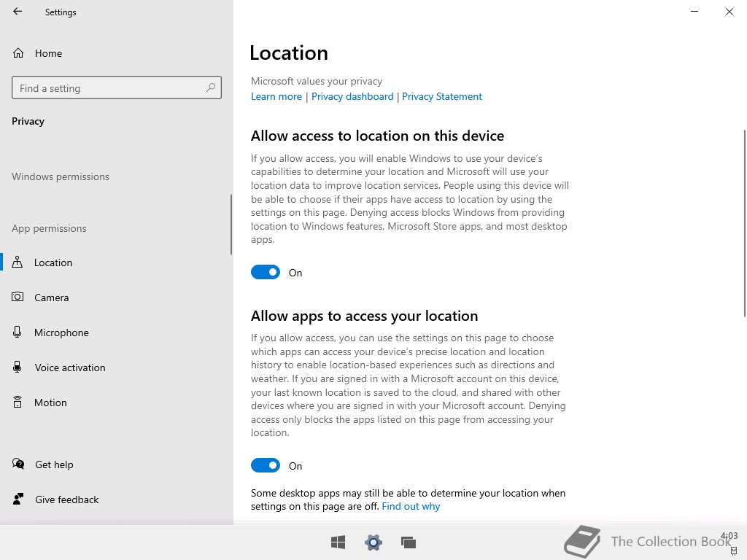Click the main page vertical scrollbar
Image resolution: width=747 pixels, height=560 pixels.
coord(744,223)
